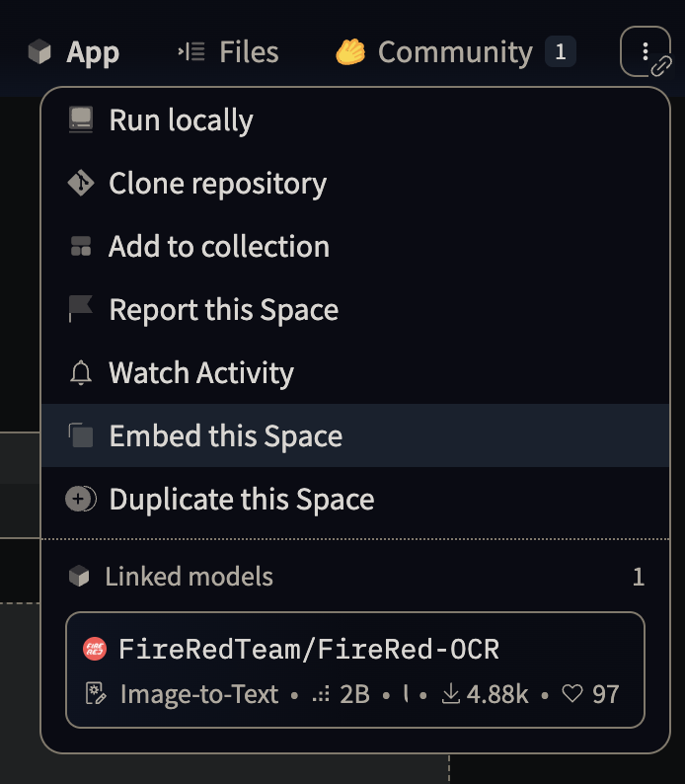Select Add to collection option
The height and width of the screenshot is (784, 685).
[219, 247]
